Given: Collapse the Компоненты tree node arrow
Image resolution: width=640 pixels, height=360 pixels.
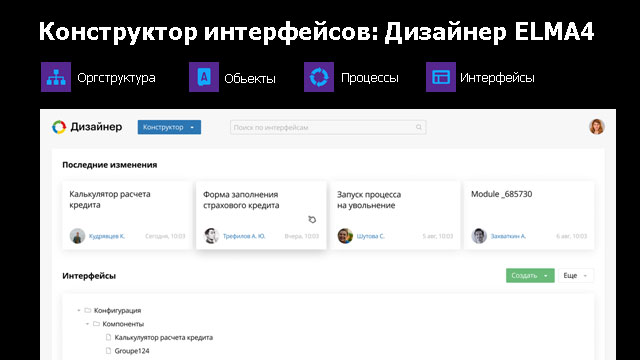Looking at the screenshot, I should click(87, 324).
